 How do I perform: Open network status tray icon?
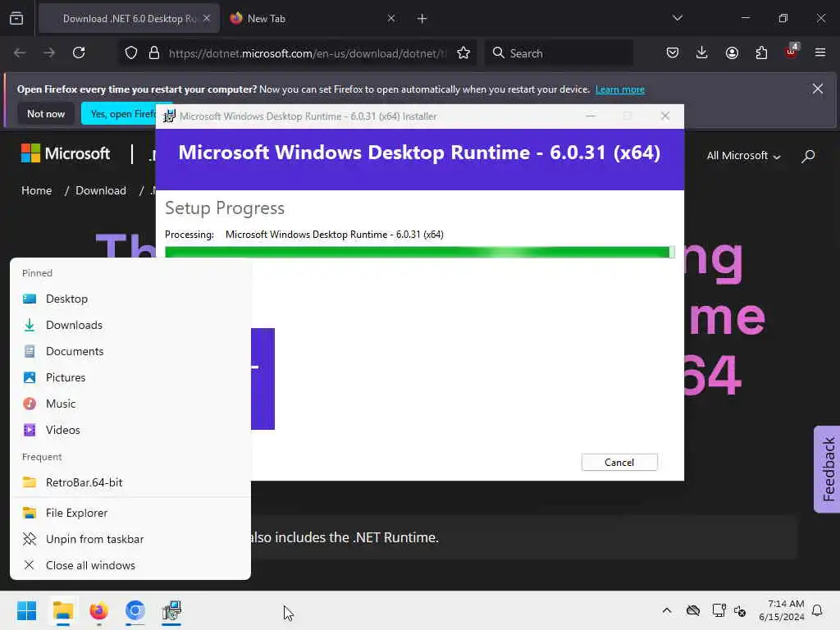click(x=719, y=610)
